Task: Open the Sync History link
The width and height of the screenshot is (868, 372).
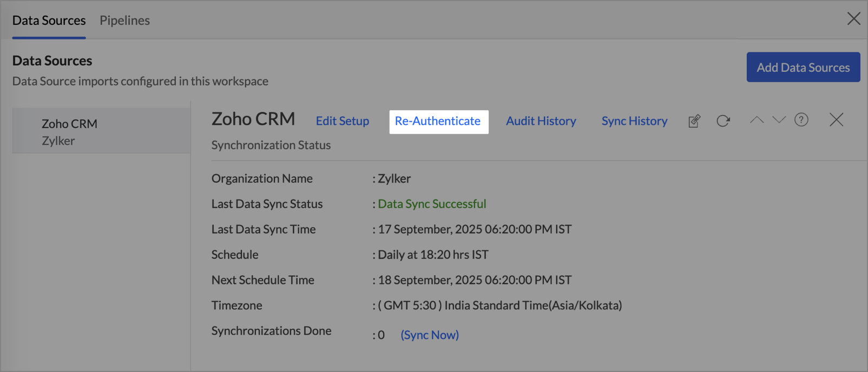Action: pyautogui.click(x=634, y=121)
